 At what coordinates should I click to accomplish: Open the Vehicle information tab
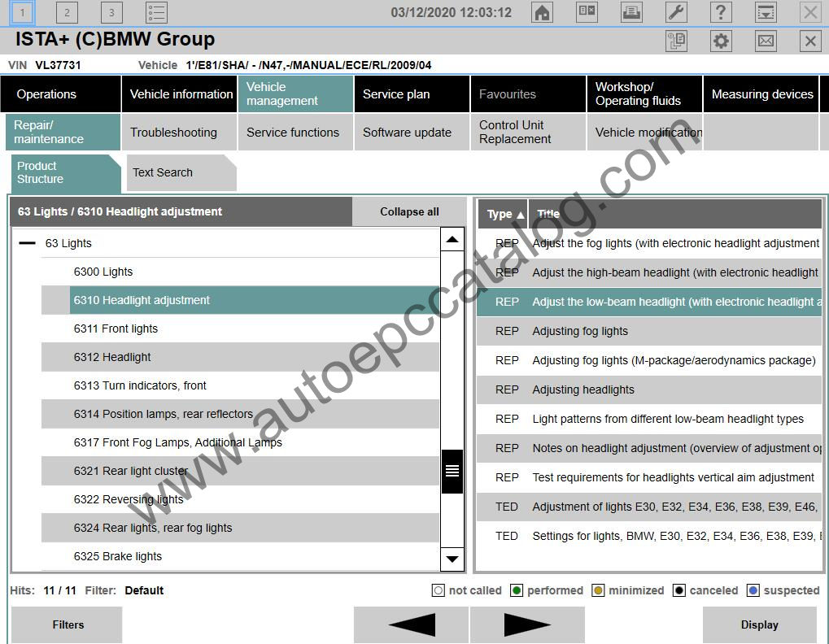[179, 94]
